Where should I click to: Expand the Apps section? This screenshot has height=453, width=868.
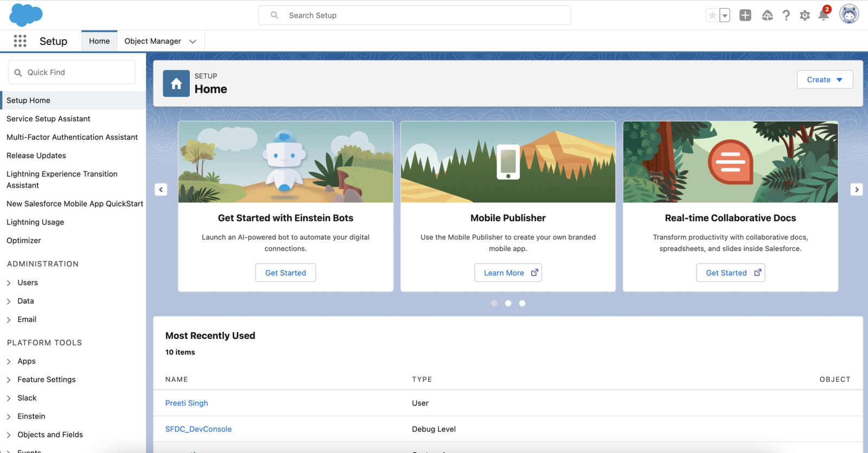pyautogui.click(x=9, y=361)
